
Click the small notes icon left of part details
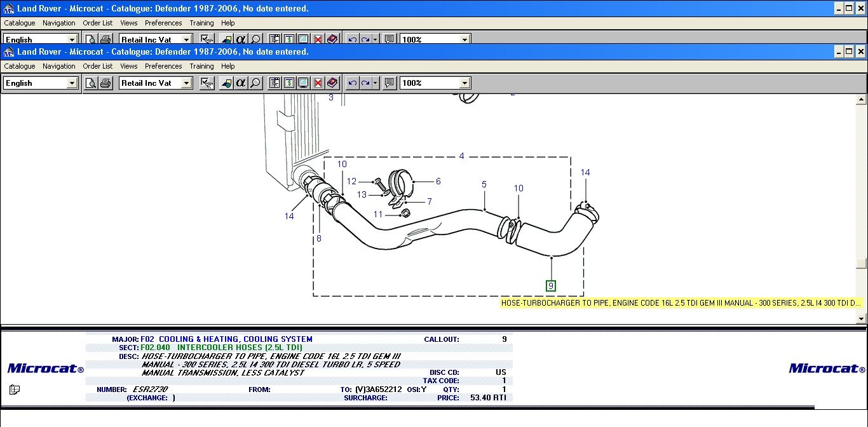point(15,390)
